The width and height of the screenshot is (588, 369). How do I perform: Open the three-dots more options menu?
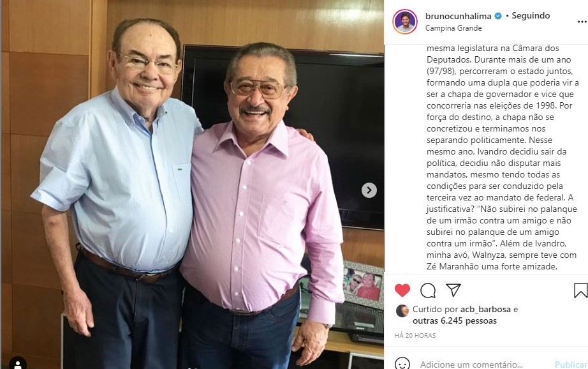pyautogui.click(x=582, y=22)
